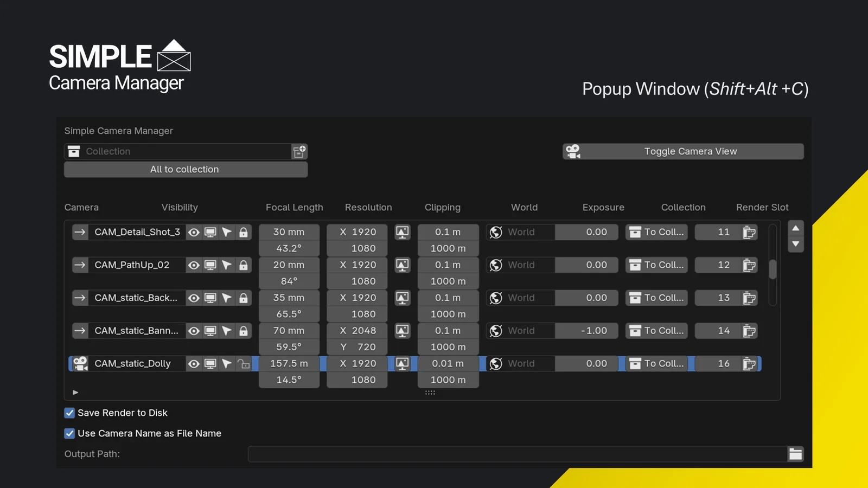Open render preview monitor icon for CAM_PathUp_02

point(209,265)
